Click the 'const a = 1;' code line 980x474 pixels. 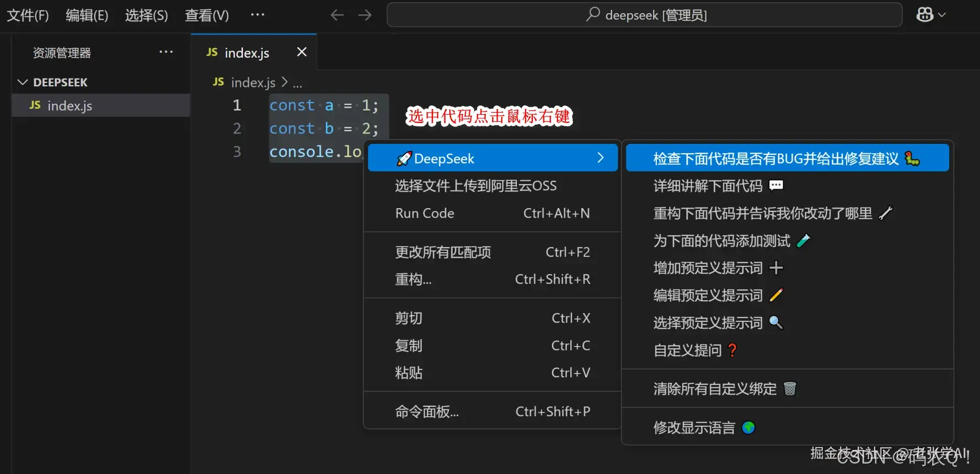coord(324,105)
